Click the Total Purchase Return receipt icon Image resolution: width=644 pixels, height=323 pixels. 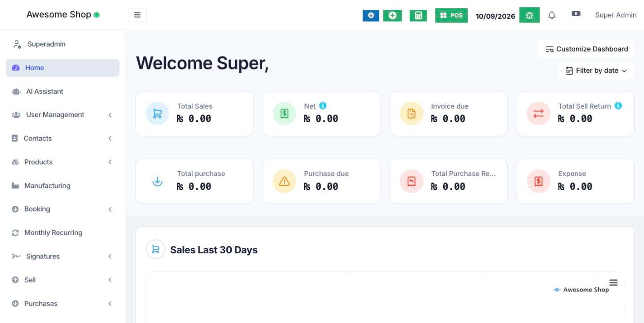click(x=412, y=181)
